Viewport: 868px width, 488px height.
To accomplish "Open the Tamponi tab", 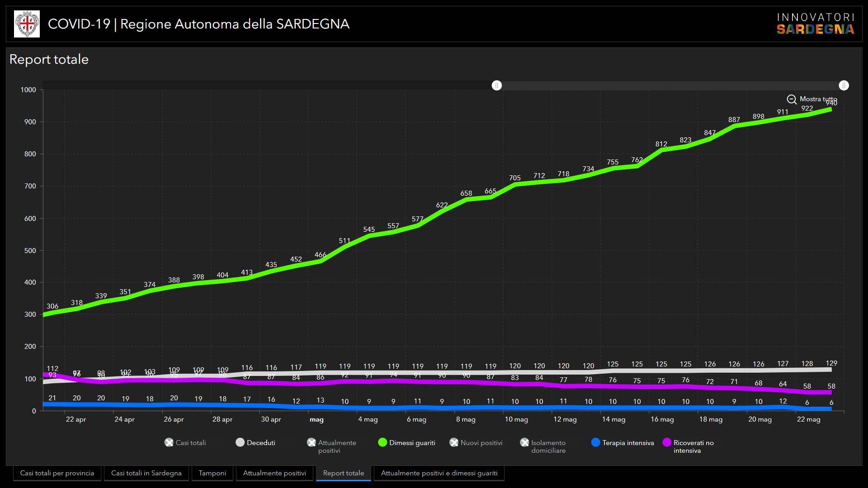I will tap(212, 473).
